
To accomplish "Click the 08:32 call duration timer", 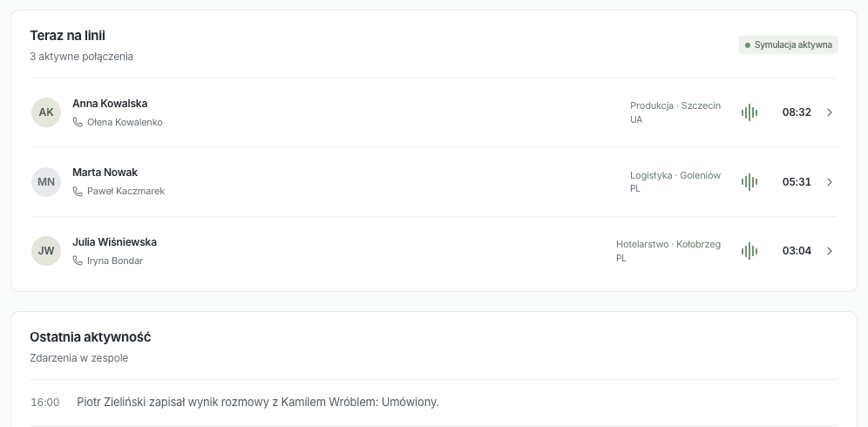I will coord(797,112).
